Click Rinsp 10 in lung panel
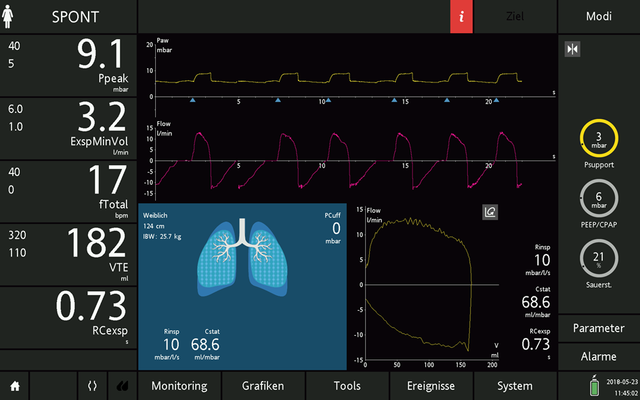 pyautogui.click(x=171, y=344)
